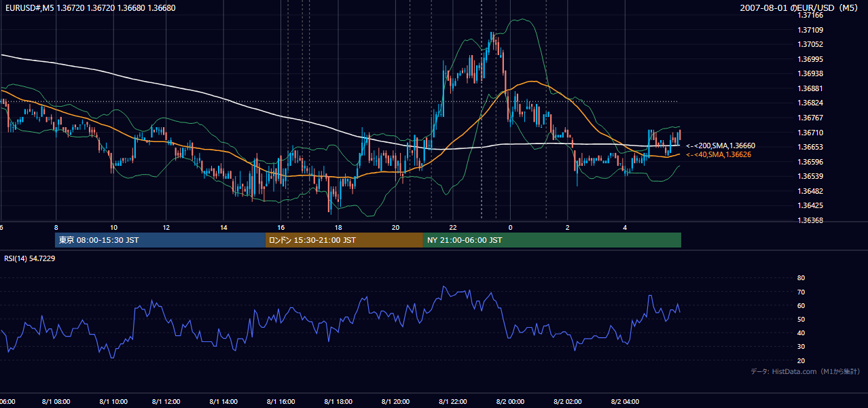
Task: Click price axis label 1.36425
Action: click(x=810, y=205)
